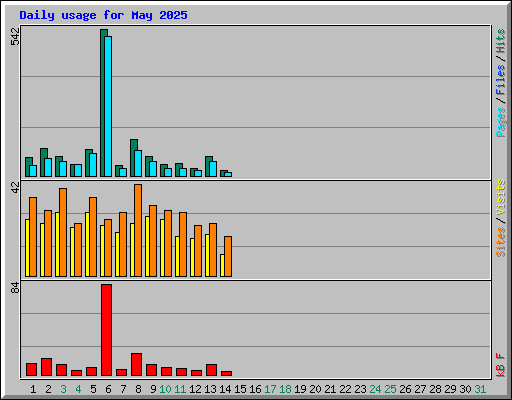
Task: Select the orange sites bar for day 3
Action: pos(63,232)
